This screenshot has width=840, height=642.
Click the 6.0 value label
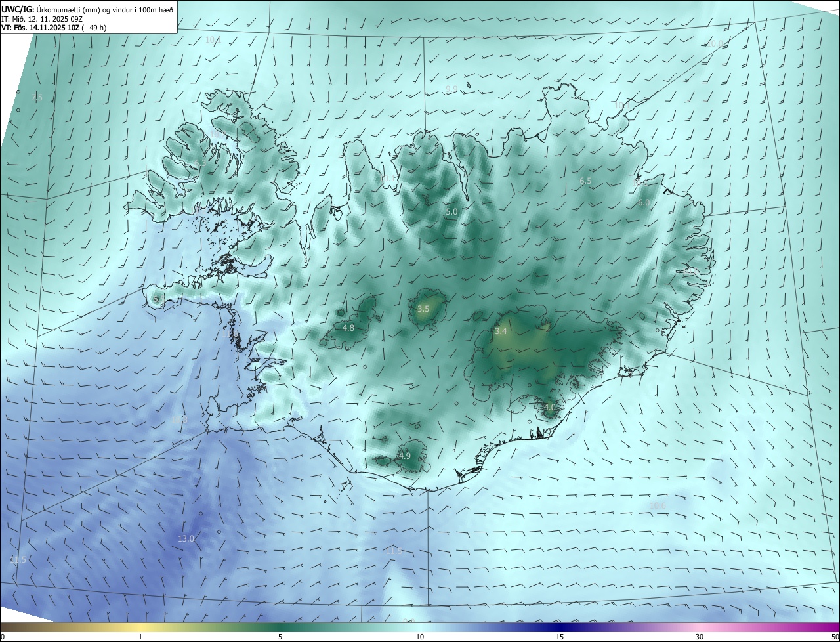[644, 203]
